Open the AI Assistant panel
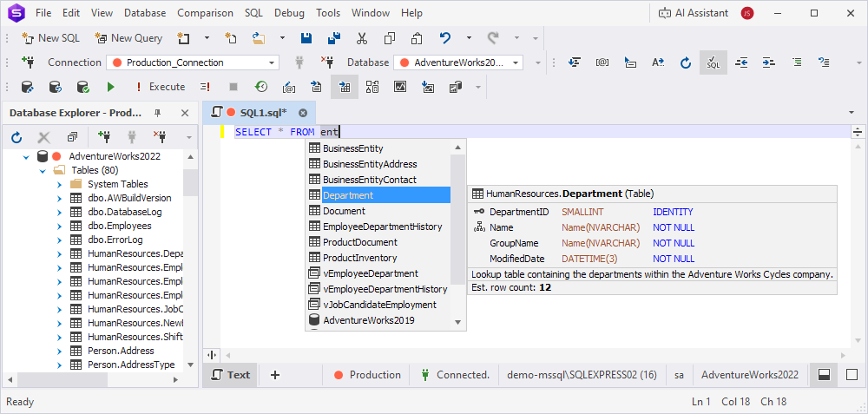The image size is (868, 414). pyautogui.click(x=694, y=13)
